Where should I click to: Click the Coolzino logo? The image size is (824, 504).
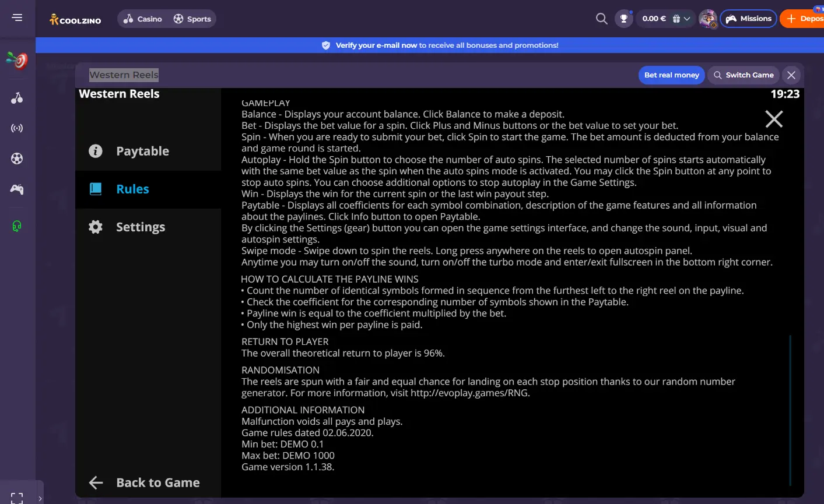(x=75, y=19)
